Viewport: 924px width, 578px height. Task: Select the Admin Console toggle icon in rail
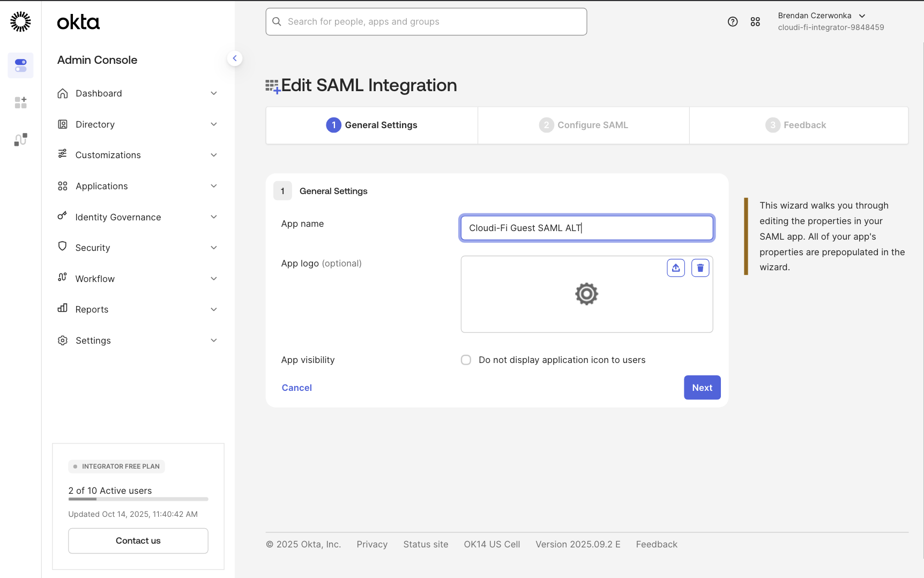point(20,65)
